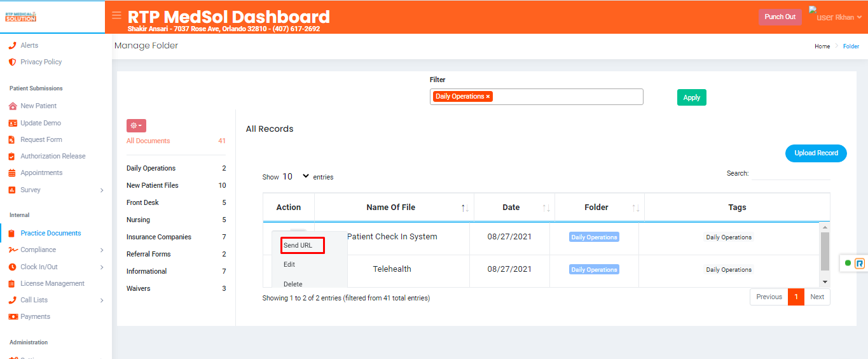The image size is (868, 359).
Task: Click the table scrollbar down arrow
Action: [x=825, y=282]
